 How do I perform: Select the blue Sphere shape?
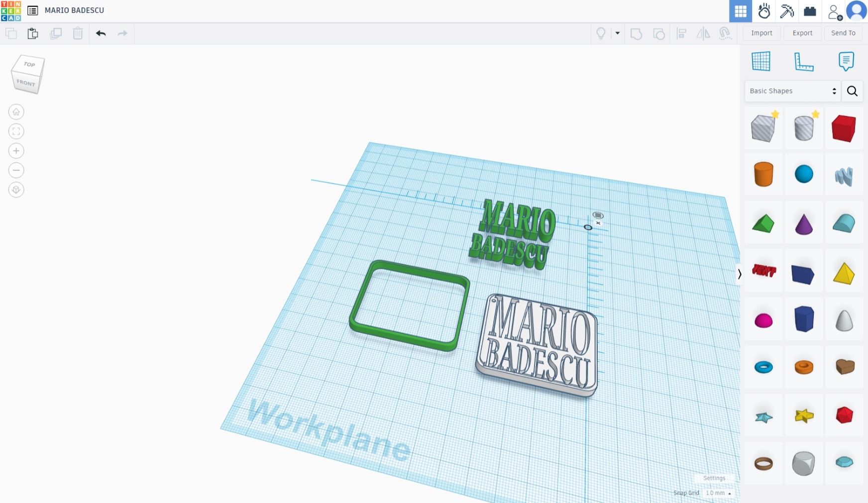pos(804,174)
